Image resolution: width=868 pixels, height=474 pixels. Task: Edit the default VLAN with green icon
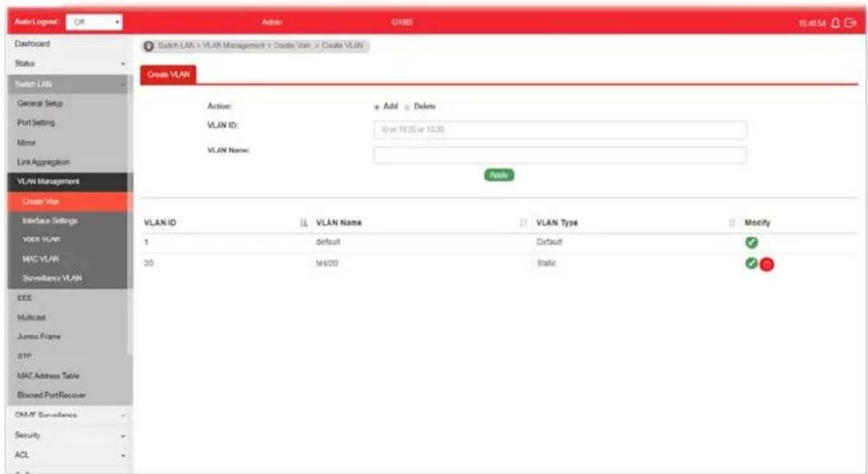point(751,242)
